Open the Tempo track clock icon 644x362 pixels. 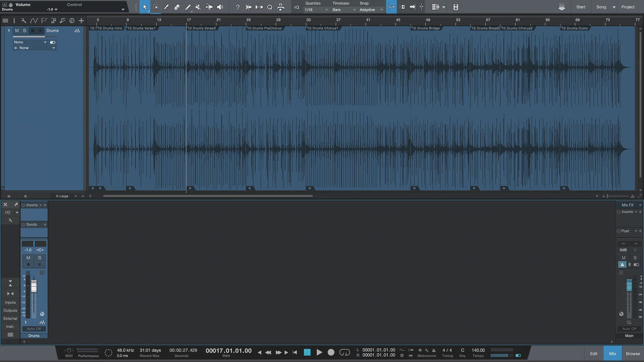[71, 20]
